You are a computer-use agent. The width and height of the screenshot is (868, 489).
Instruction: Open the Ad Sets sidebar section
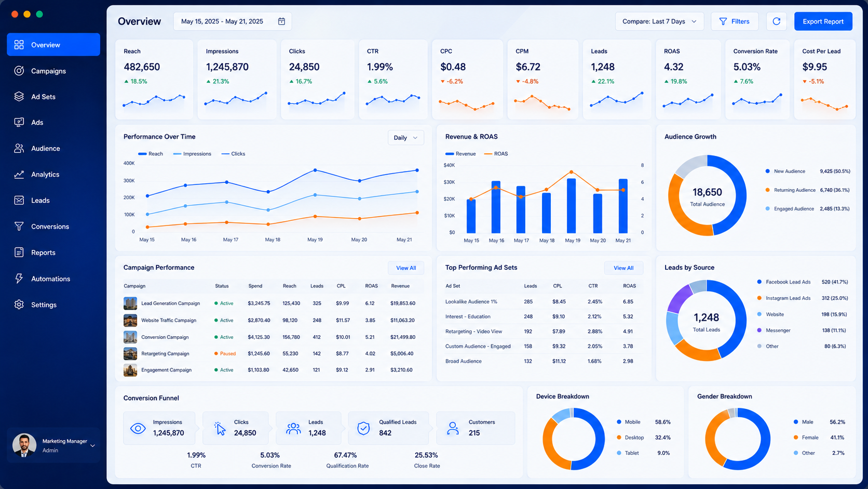(x=53, y=97)
